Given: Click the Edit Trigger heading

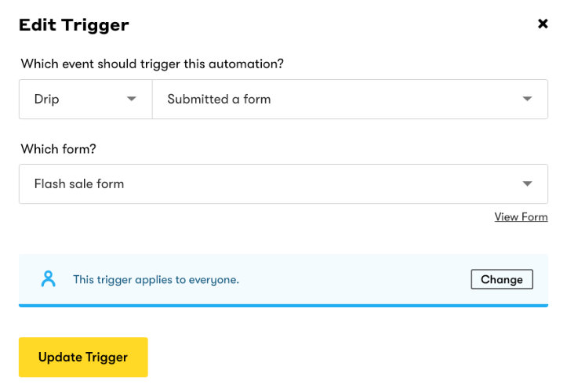Looking at the screenshot, I should click(x=74, y=25).
